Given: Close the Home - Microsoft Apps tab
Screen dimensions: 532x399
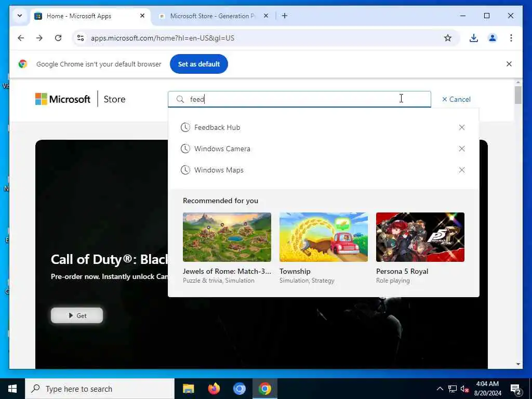Looking at the screenshot, I should [142, 16].
